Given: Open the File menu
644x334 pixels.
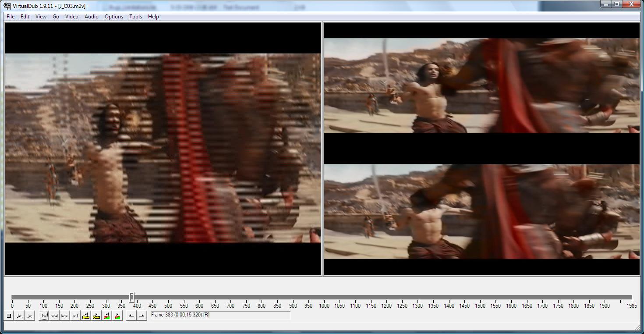Looking at the screenshot, I should pyautogui.click(x=11, y=17).
